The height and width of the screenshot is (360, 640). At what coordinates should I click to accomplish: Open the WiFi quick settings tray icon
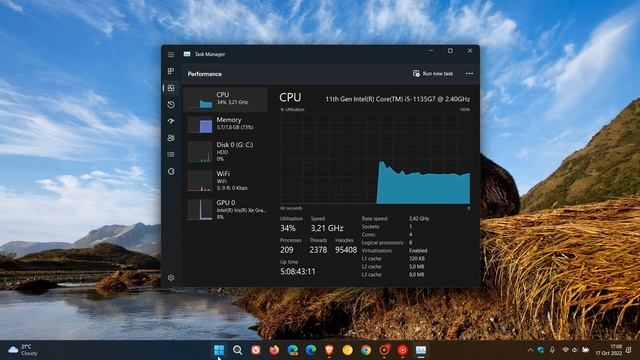565,350
